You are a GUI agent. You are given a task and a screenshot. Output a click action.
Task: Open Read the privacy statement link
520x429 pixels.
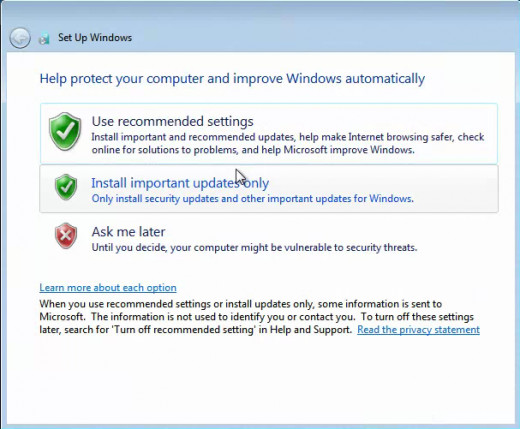(x=418, y=330)
